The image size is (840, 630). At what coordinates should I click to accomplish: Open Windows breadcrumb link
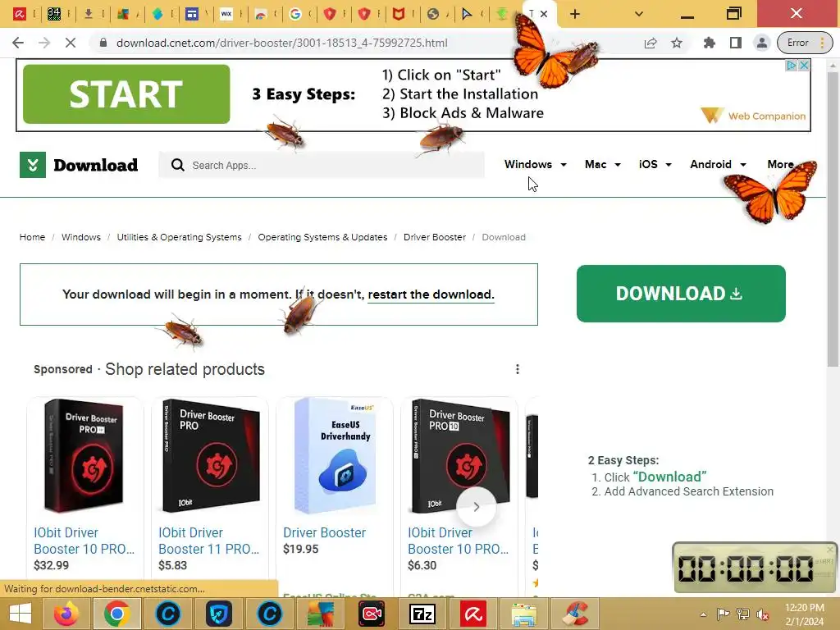[x=81, y=237]
